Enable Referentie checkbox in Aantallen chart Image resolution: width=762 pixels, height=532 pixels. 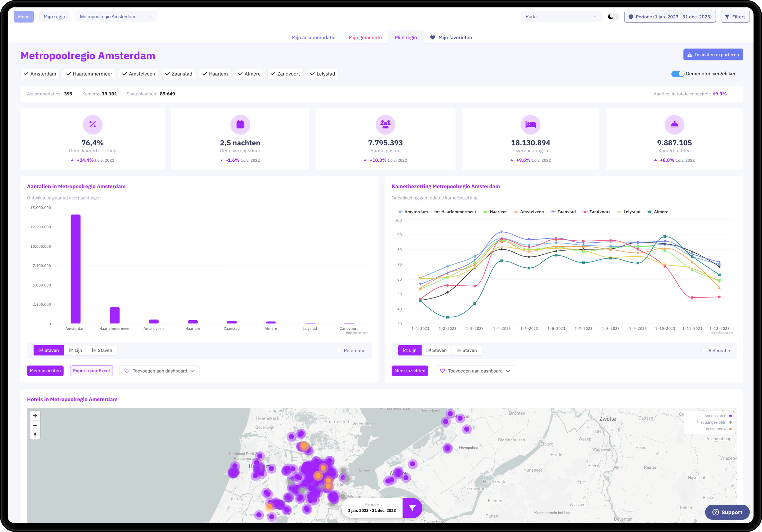click(339, 351)
